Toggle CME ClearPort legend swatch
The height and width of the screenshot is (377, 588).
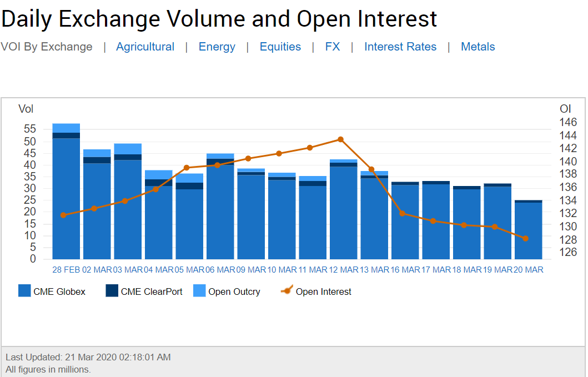click(x=112, y=291)
